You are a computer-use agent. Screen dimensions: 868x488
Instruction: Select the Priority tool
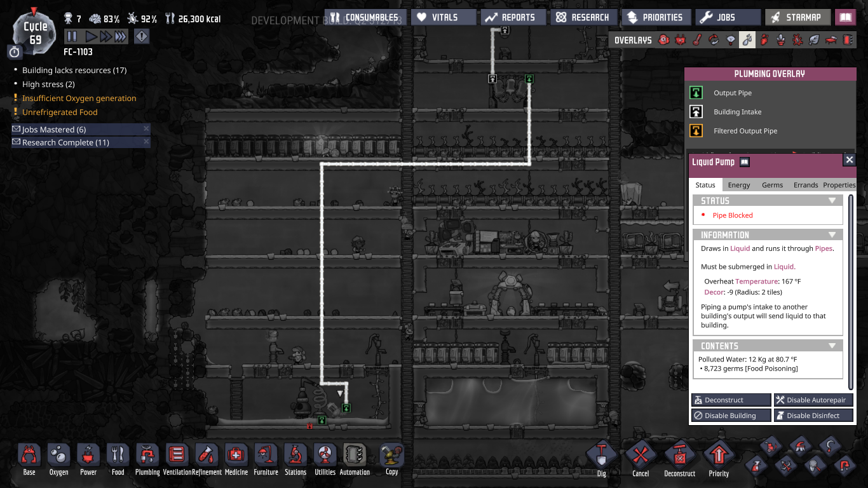719,459
